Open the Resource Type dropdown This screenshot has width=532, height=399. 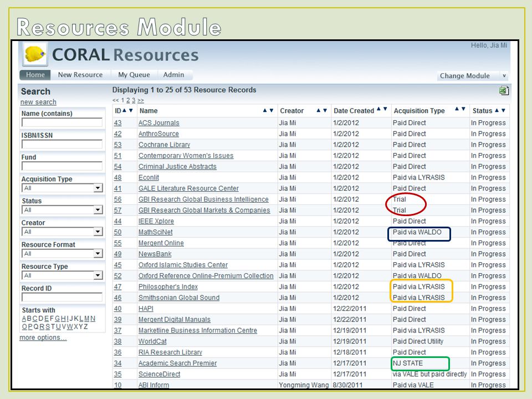click(x=63, y=275)
